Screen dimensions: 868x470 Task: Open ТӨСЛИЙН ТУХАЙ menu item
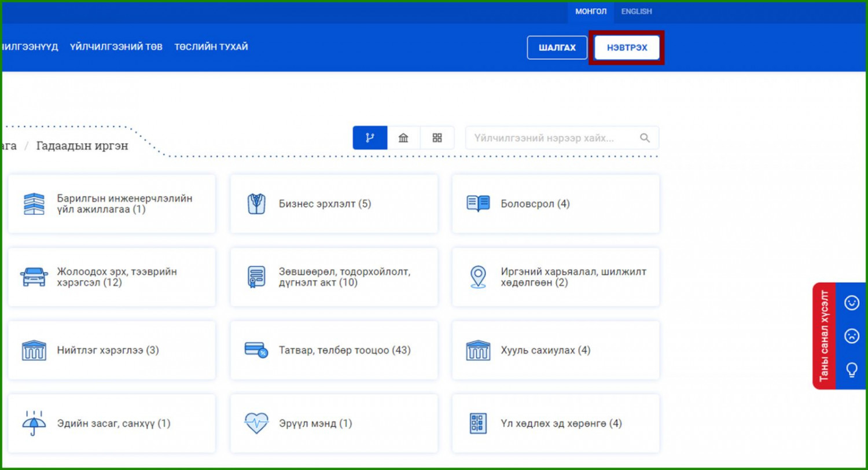click(x=211, y=47)
